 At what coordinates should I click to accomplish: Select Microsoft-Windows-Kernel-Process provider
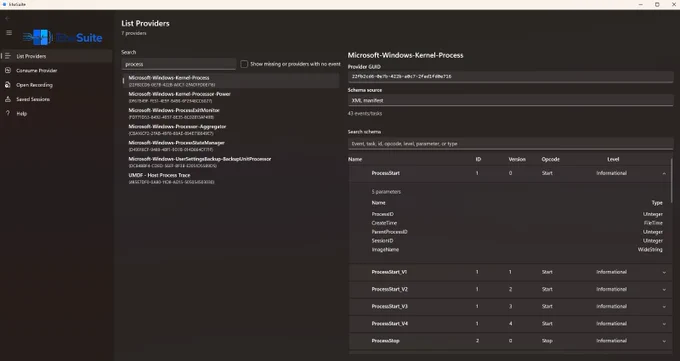pos(231,81)
